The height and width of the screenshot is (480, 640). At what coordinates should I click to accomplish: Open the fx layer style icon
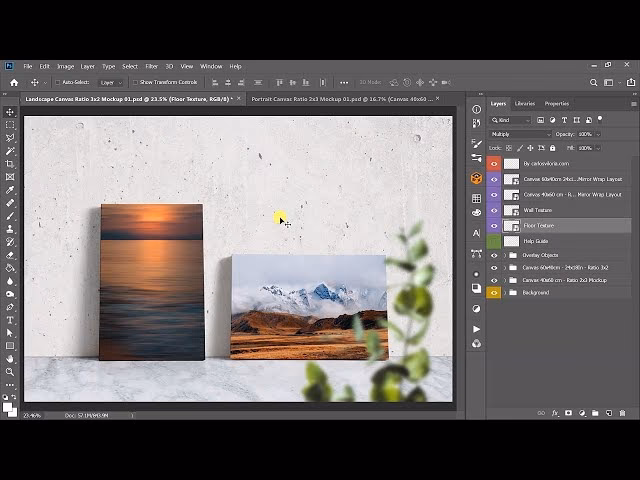(555, 413)
